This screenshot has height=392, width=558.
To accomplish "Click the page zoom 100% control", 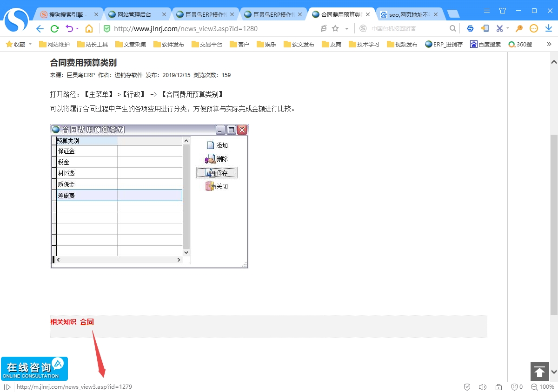I will [x=543, y=387].
